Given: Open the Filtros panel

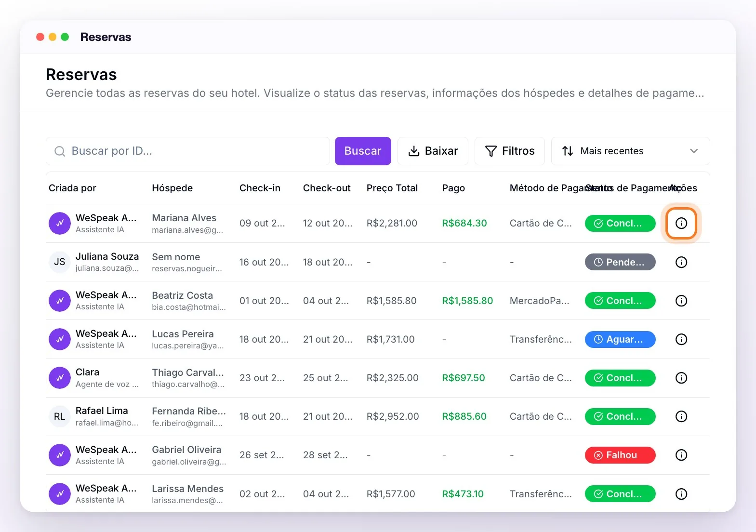Looking at the screenshot, I should [509, 151].
